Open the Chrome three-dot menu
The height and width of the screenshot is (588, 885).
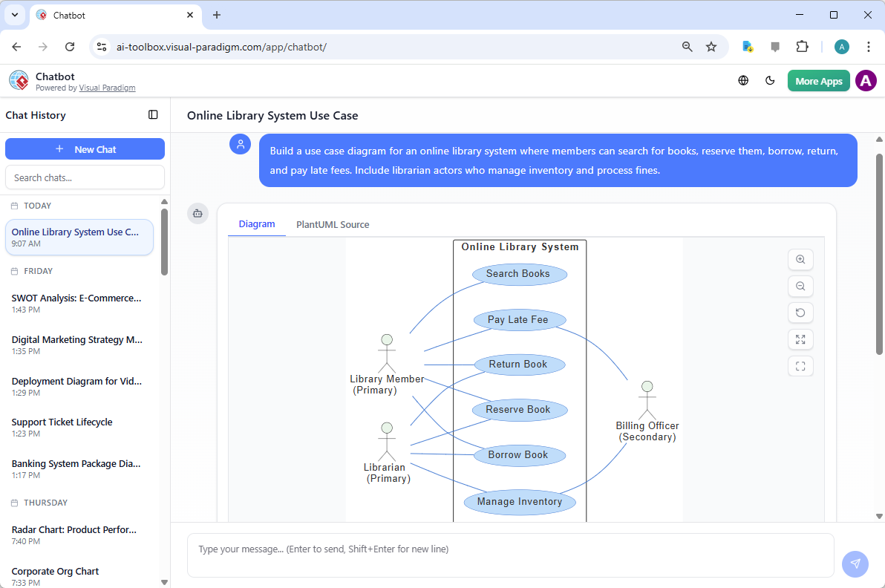869,46
